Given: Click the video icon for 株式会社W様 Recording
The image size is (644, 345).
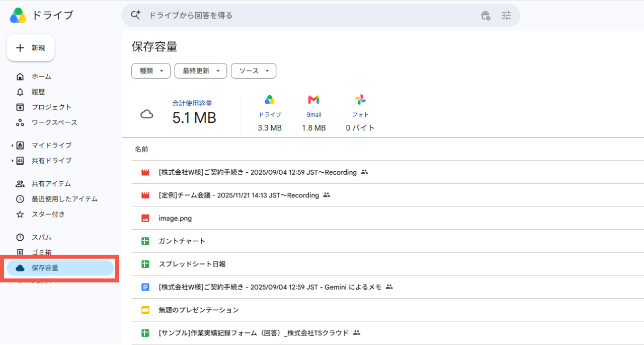Looking at the screenshot, I should [145, 172].
